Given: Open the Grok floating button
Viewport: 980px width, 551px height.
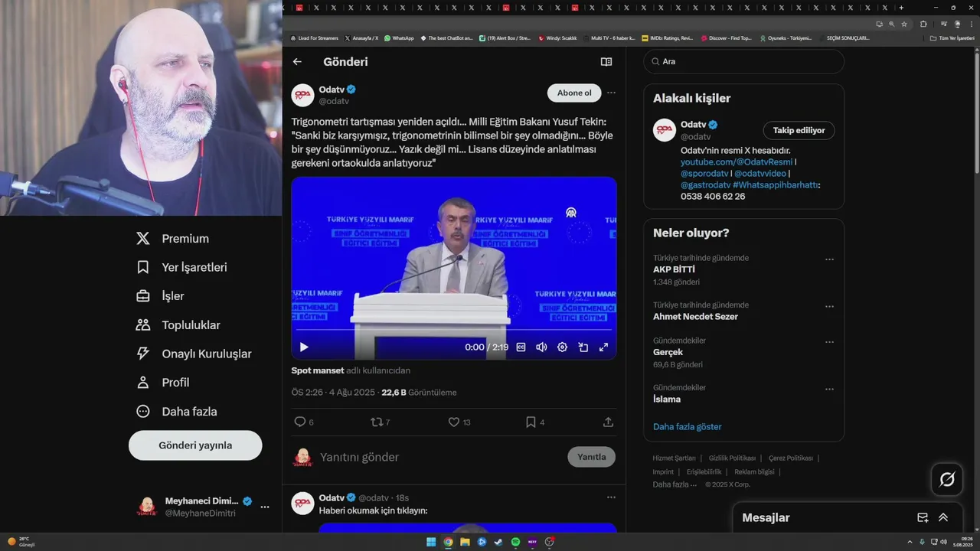Looking at the screenshot, I should (x=947, y=480).
